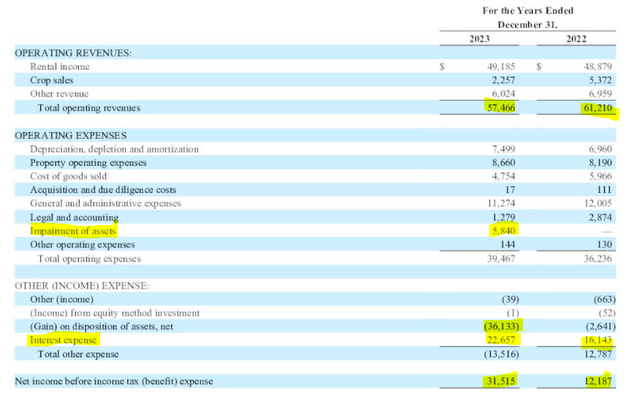The image size is (640, 399).
Task: Click cost of goods sold 4,754
Action: point(503,176)
